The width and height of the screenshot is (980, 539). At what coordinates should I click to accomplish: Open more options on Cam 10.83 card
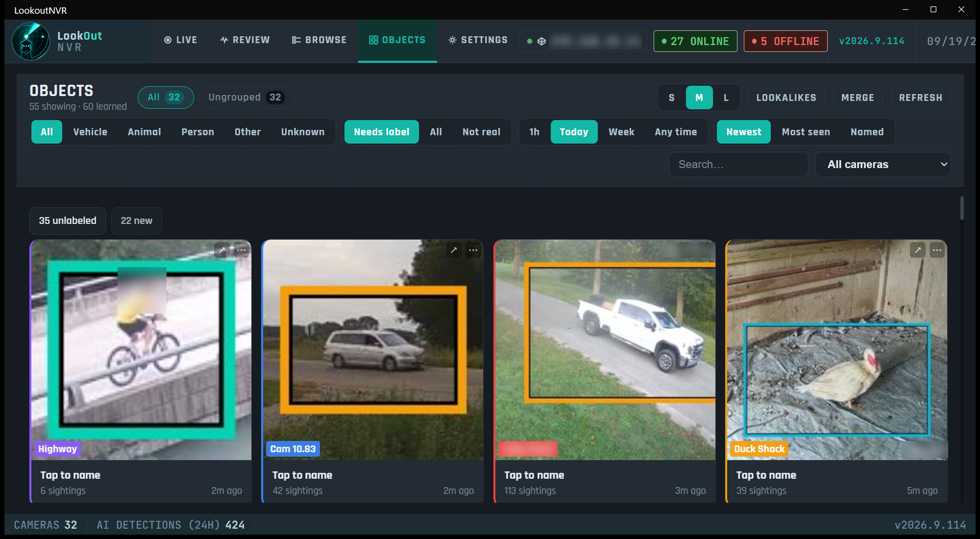473,250
